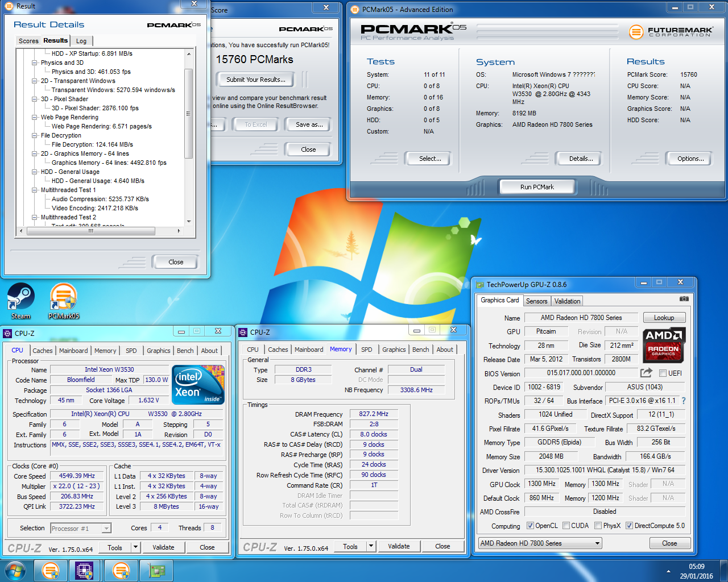This screenshot has height=582, width=728.
Task: Toggle the OpenCL checkbox
Action: (x=530, y=526)
